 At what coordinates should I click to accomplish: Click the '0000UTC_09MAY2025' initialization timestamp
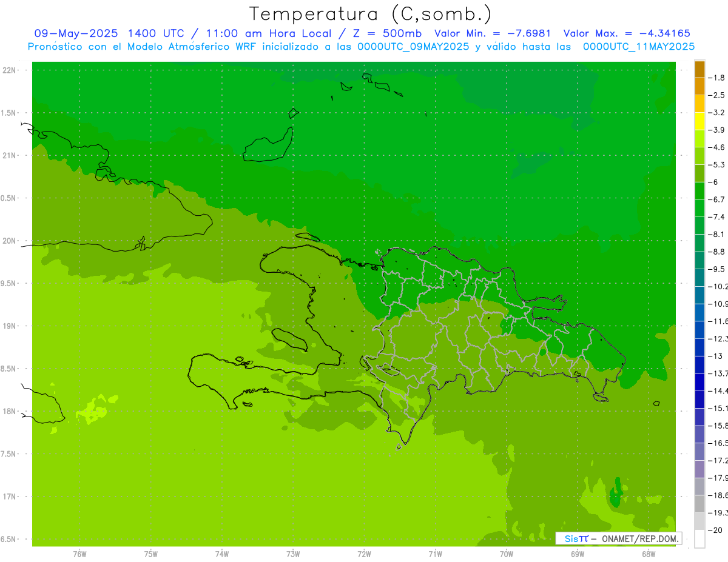[x=413, y=47]
